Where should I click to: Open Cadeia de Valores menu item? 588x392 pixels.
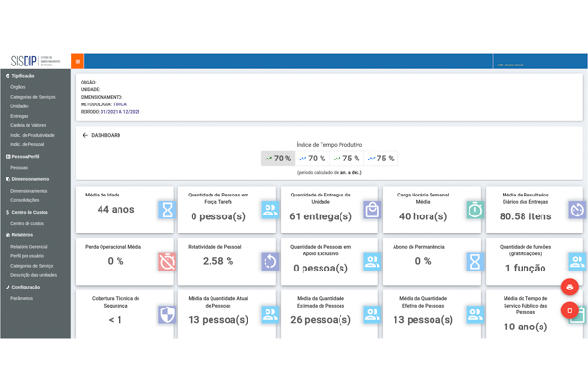coord(28,126)
